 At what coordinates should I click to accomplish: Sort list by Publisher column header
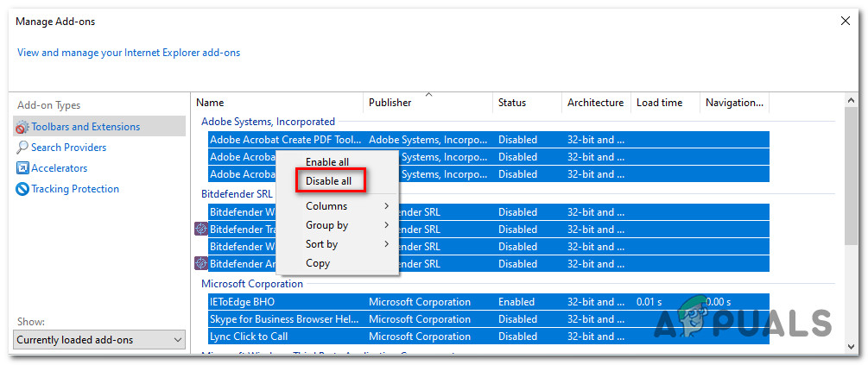tap(390, 103)
